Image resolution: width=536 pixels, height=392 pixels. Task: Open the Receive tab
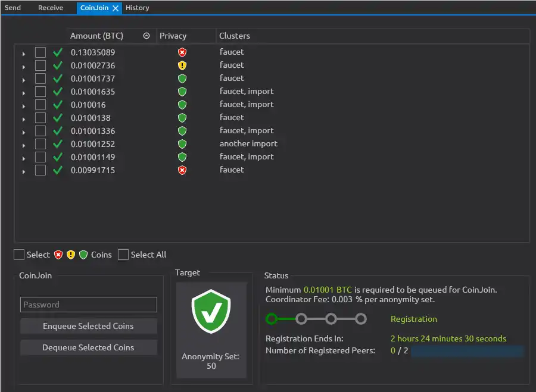[51, 8]
